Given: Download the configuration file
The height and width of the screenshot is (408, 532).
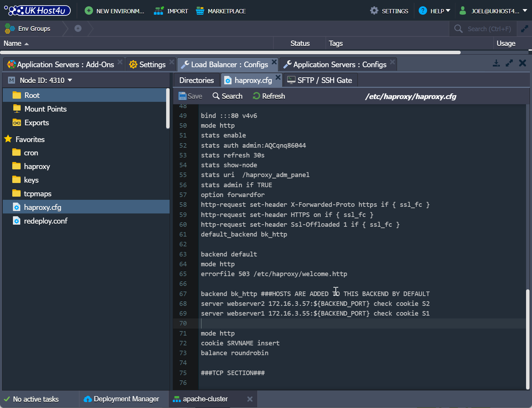Looking at the screenshot, I should click(496, 63).
